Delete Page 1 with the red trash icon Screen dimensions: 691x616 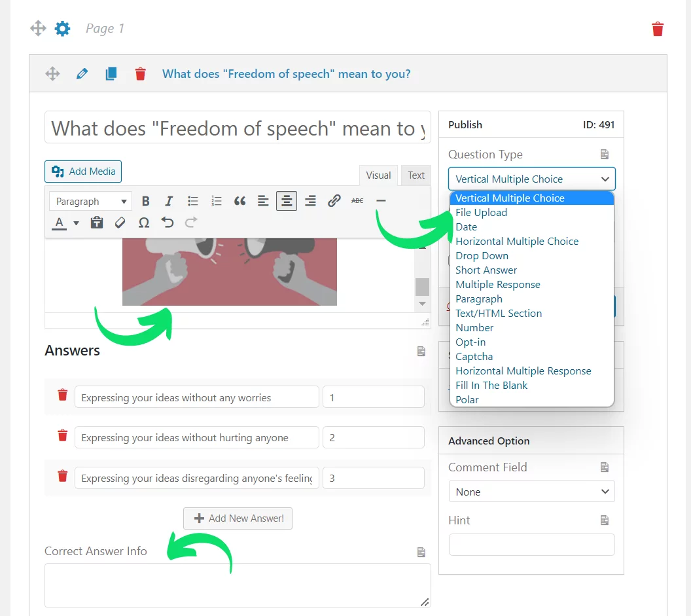pos(658,29)
